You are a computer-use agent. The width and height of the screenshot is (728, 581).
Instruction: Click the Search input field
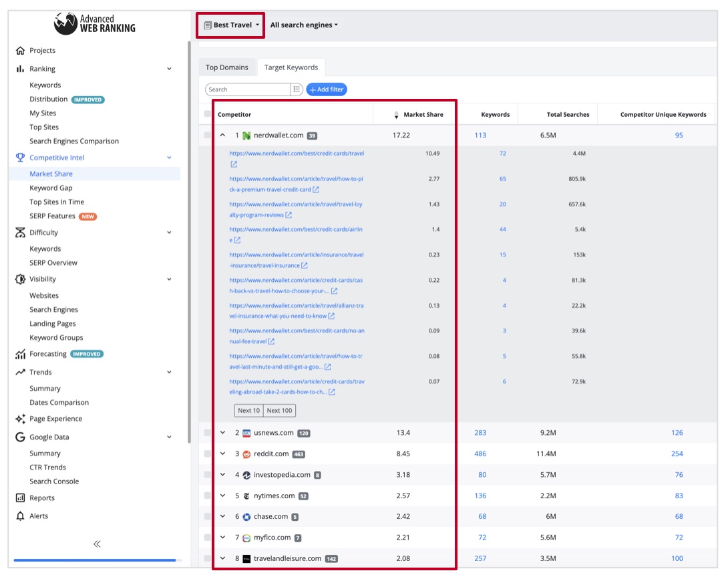pyautogui.click(x=248, y=89)
